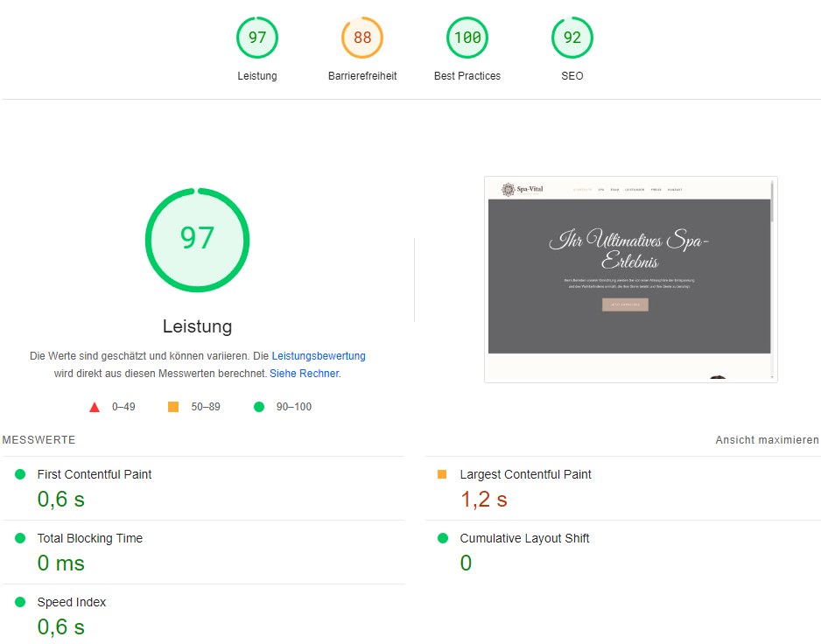The width and height of the screenshot is (821, 644).
Task: Select the SEO score gauge showing 92
Action: point(572,38)
